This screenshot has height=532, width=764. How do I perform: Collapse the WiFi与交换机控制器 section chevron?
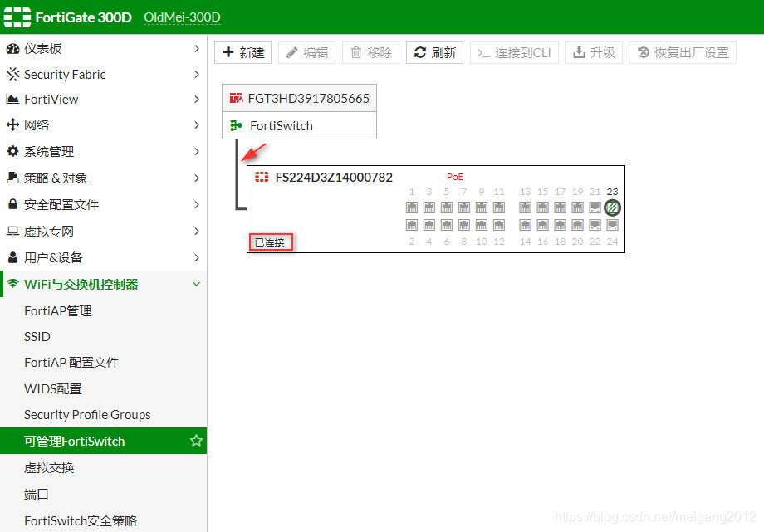pyautogui.click(x=196, y=284)
